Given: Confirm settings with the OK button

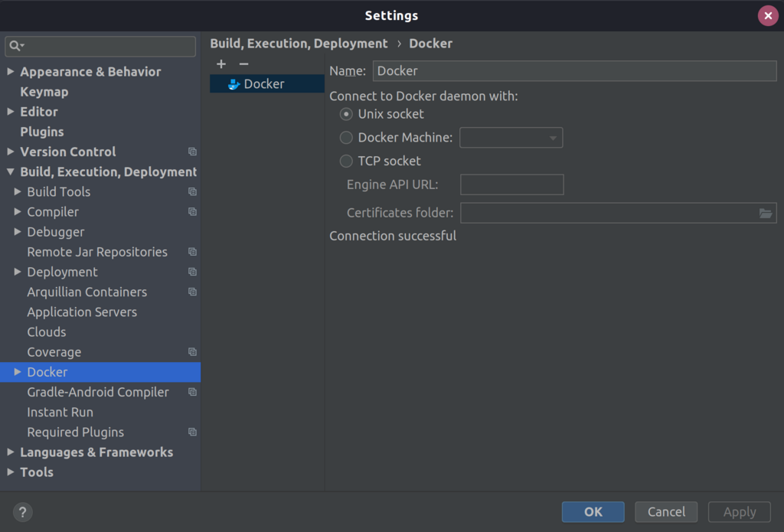Looking at the screenshot, I should click(593, 511).
